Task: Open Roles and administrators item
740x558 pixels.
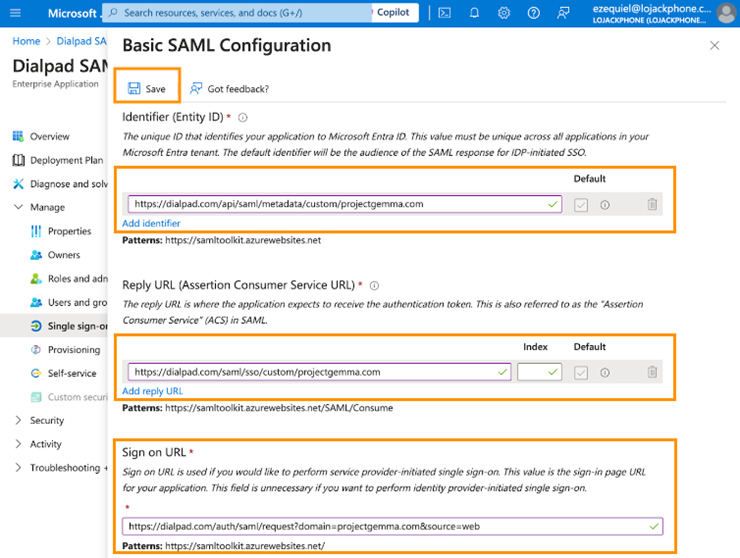Action: (x=77, y=279)
